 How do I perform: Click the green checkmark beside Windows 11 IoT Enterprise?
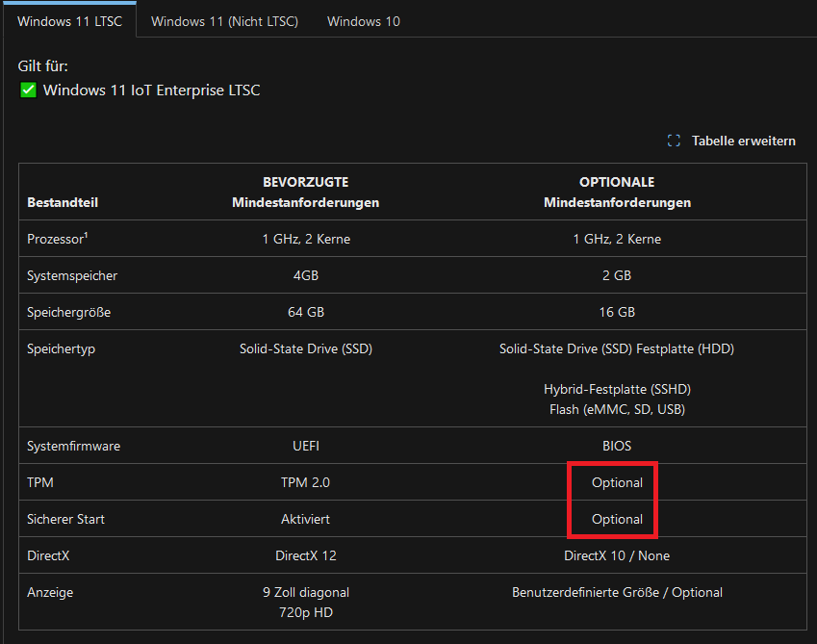tap(28, 90)
